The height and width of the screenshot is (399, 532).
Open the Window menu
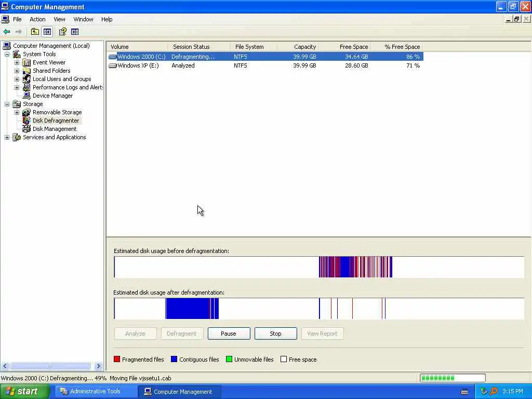pos(83,19)
